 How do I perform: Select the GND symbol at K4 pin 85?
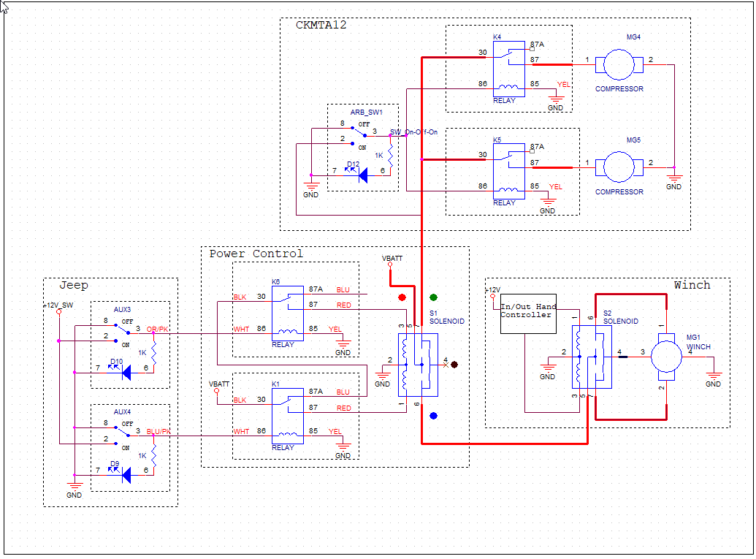click(555, 104)
